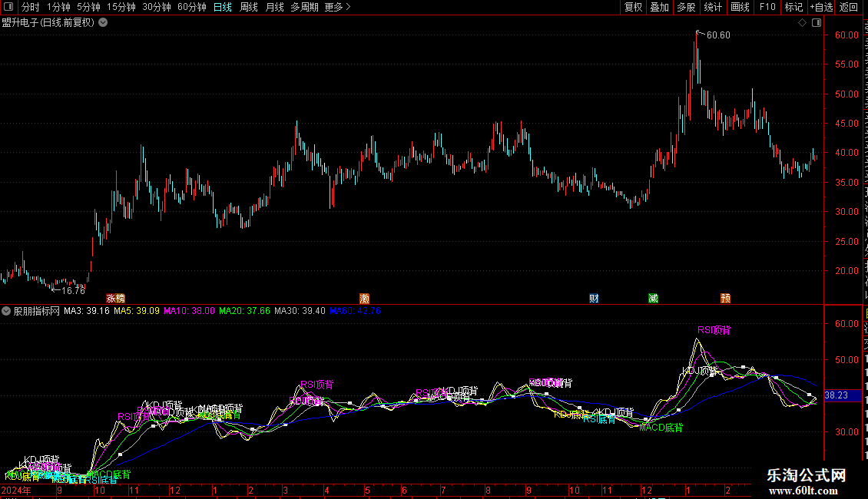Screen dimensions: 868x499
Task: Click the 2024年 date axis label
Action: pyautogui.click(x=16, y=490)
